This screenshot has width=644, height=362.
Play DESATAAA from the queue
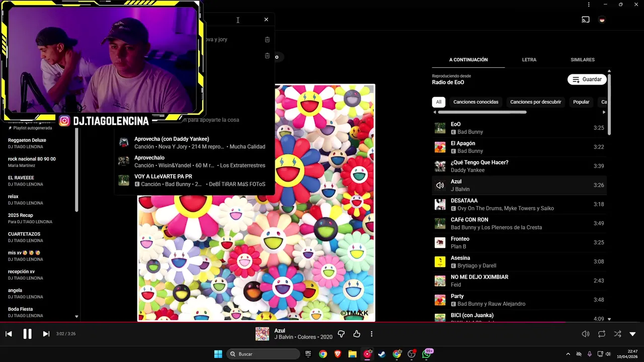point(519,204)
